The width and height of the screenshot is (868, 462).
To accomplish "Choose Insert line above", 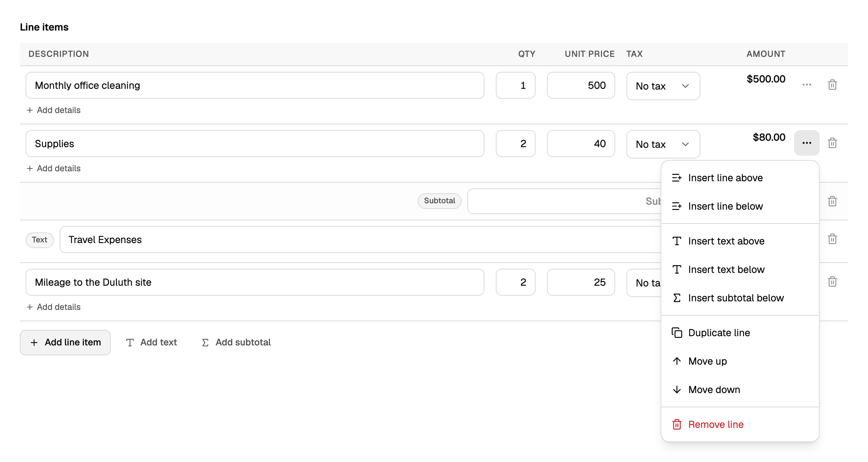I will click(x=740, y=178).
